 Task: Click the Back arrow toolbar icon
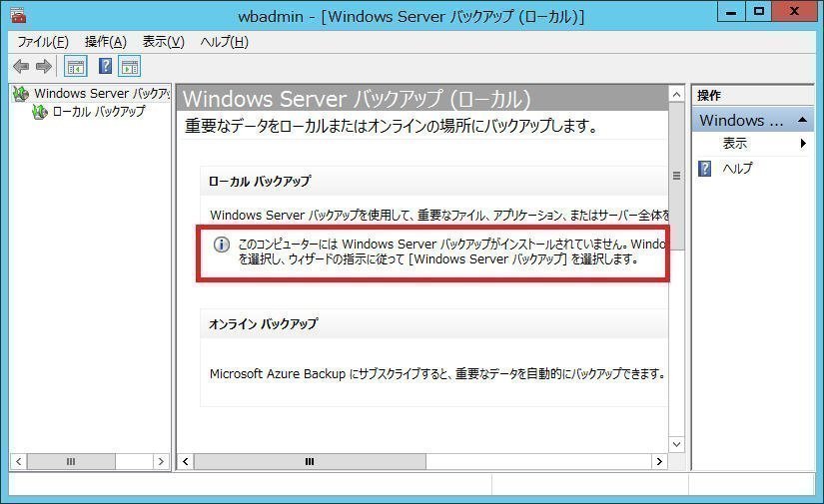21,66
